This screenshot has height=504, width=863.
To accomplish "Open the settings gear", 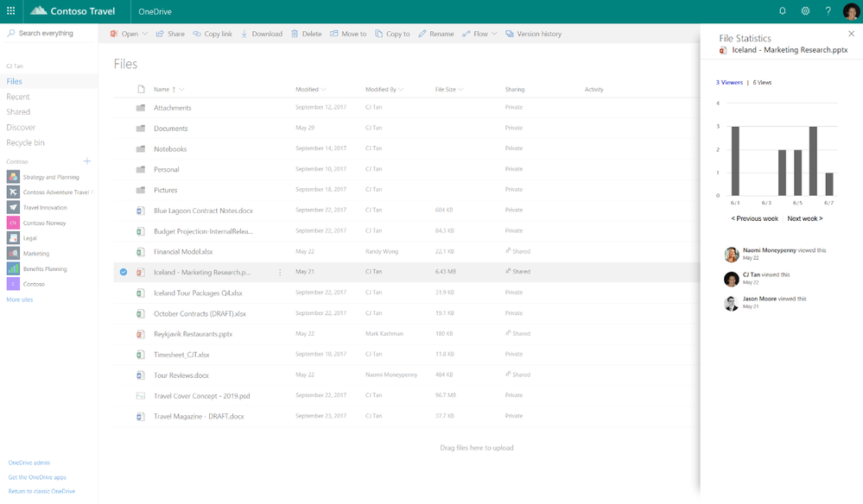I will [805, 11].
